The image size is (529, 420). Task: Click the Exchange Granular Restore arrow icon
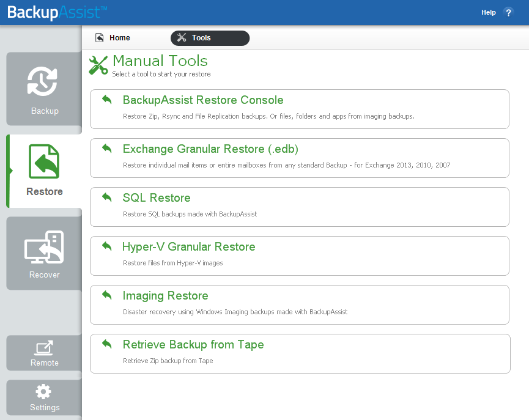click(x=106, y=149)
